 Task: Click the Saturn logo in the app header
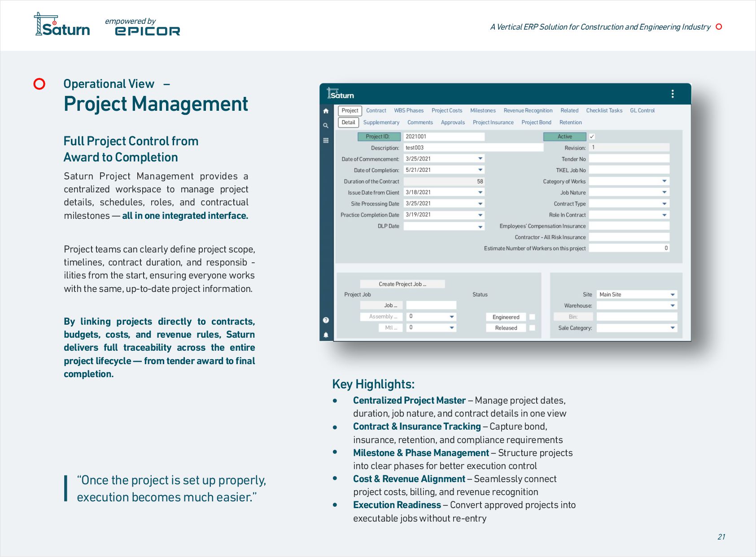(341, 93)
